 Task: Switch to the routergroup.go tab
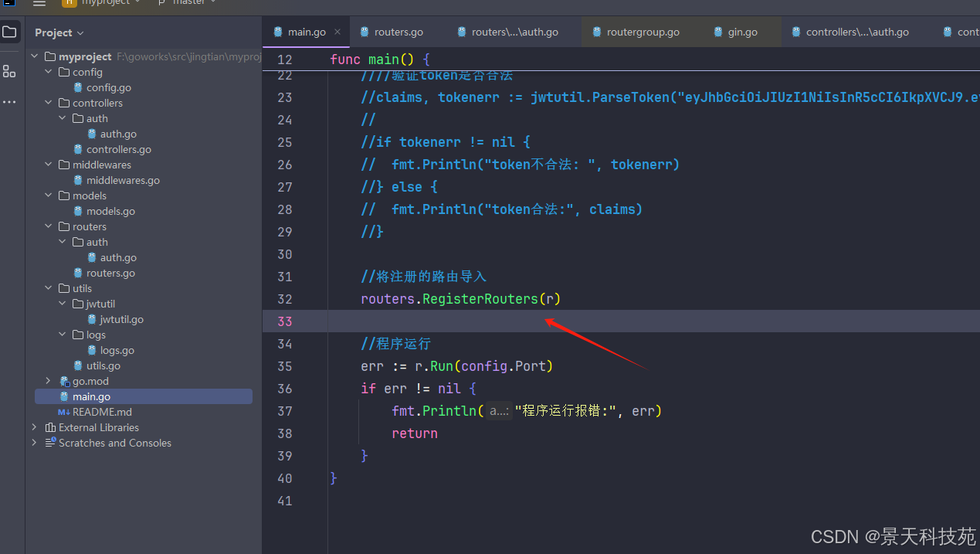pos(636,32)
